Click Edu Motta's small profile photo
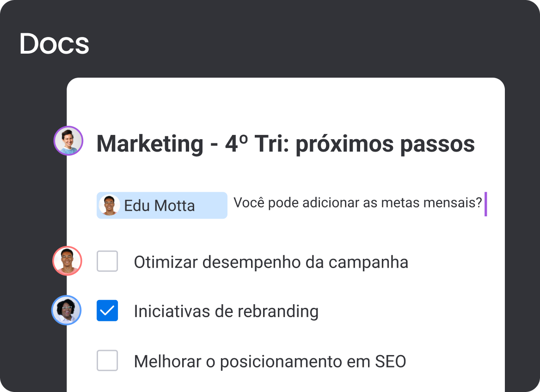This screenshot has width=540, height=392. point(109,205)
